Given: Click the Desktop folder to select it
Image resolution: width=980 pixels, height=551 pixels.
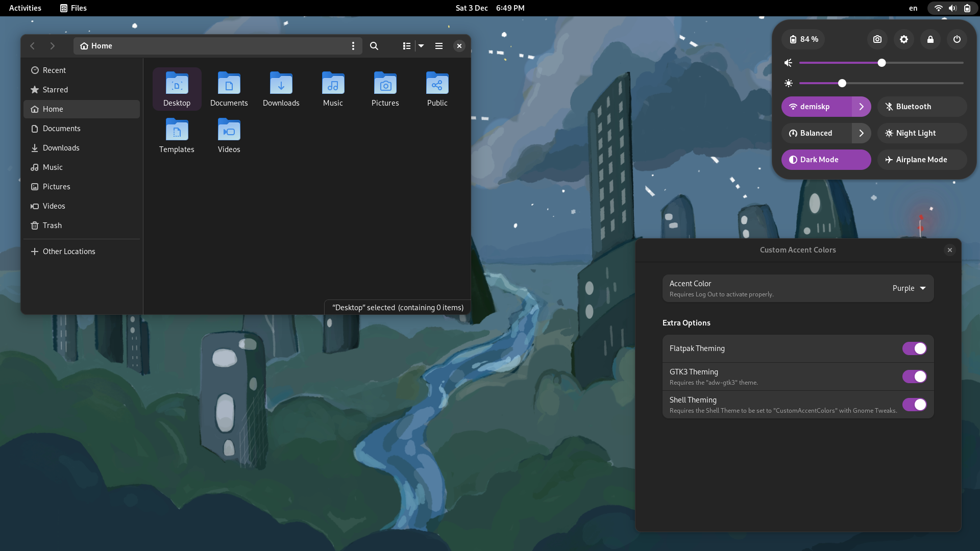Looking at the screenshot, I should [176, 87].
